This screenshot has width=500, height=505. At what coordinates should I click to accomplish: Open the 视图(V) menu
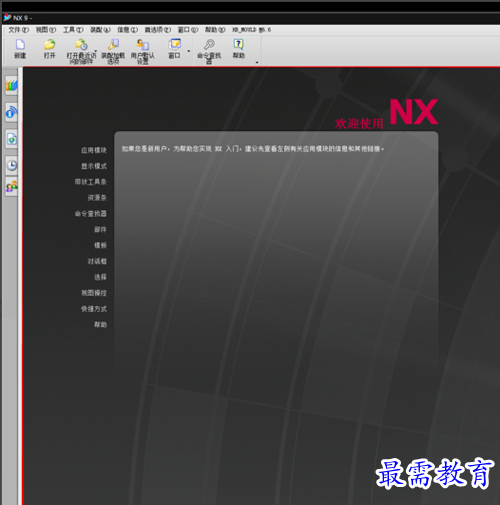[46, 30]
